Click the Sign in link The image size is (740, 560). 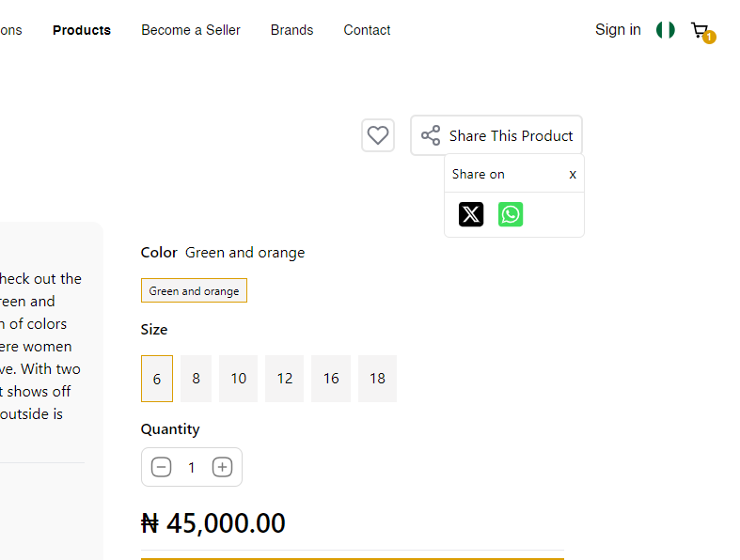point(618,30)
